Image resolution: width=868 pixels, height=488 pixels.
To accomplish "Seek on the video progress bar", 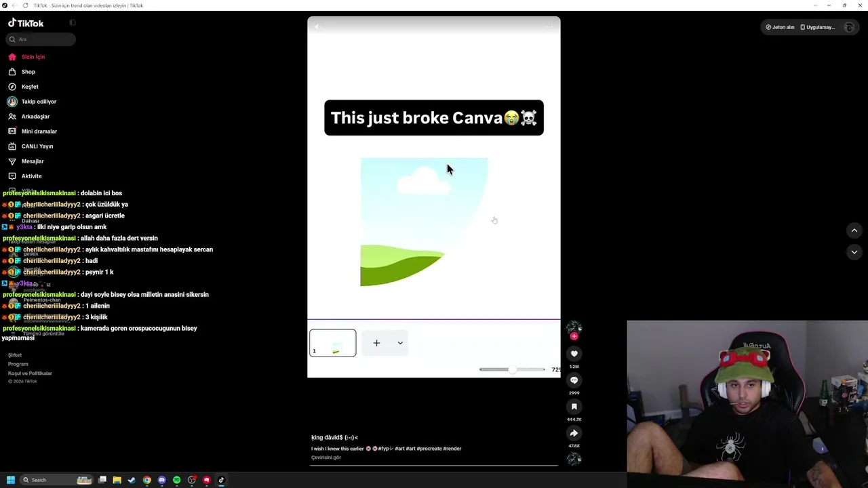I will click(434, 466).
